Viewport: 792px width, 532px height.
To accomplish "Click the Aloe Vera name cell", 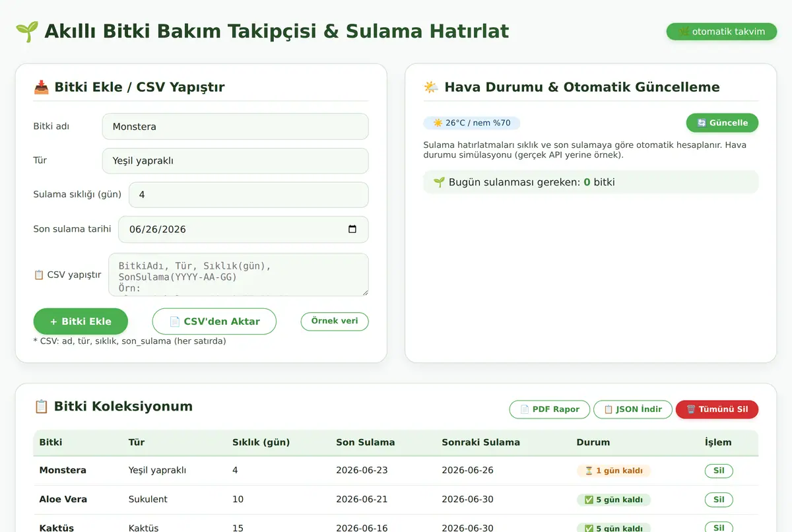I will click(x=63, y=500).
